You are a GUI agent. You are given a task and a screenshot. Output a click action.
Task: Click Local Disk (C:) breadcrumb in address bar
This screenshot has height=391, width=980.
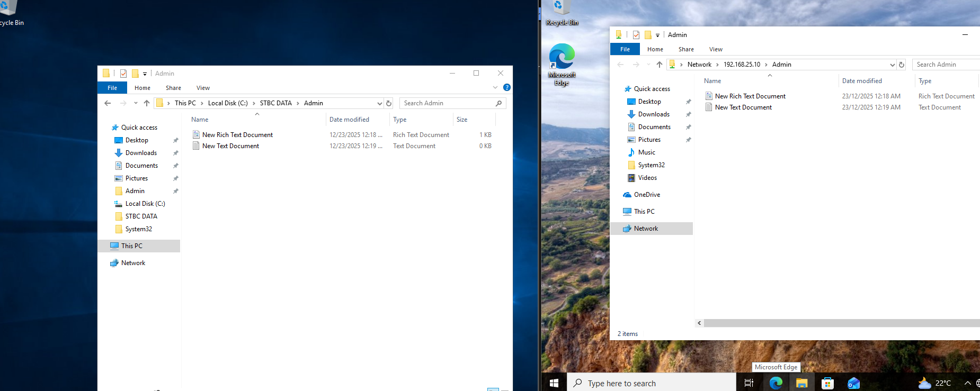click(x=228, y=103)
